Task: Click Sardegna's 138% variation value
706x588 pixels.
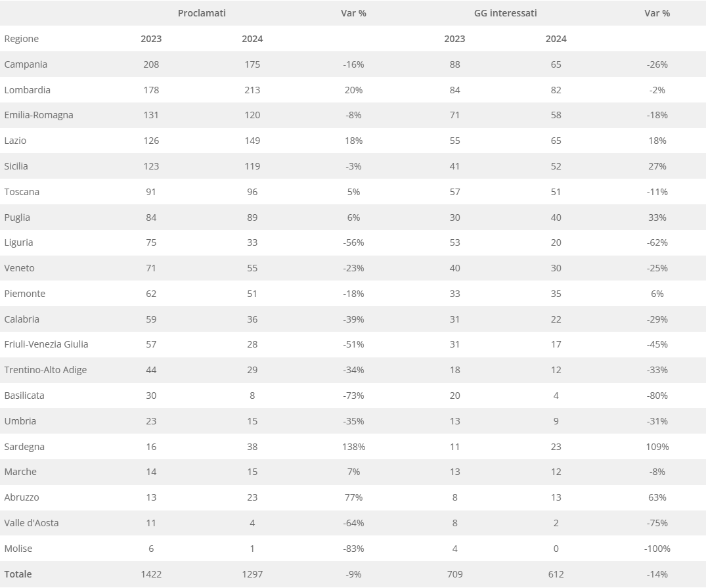Action: (353, 447)
